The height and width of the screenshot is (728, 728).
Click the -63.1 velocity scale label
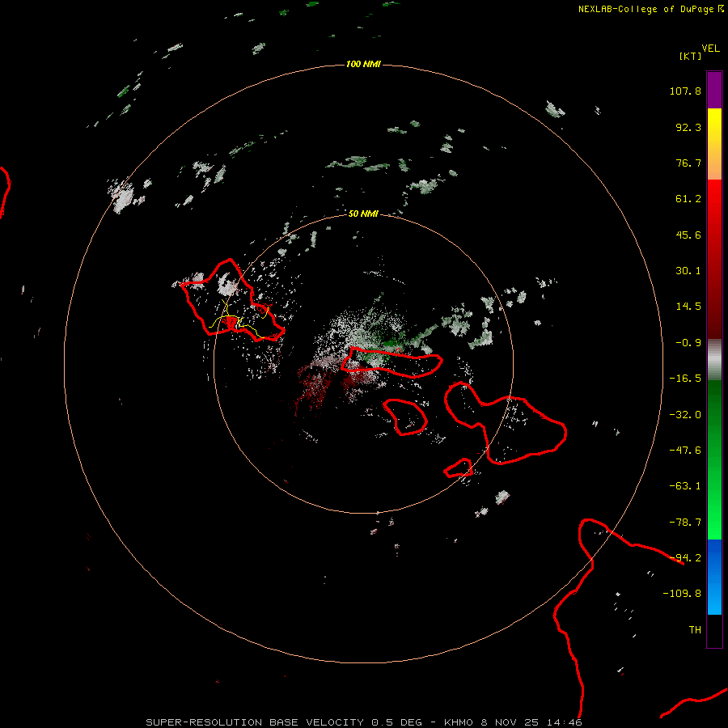tap(685, 486)
